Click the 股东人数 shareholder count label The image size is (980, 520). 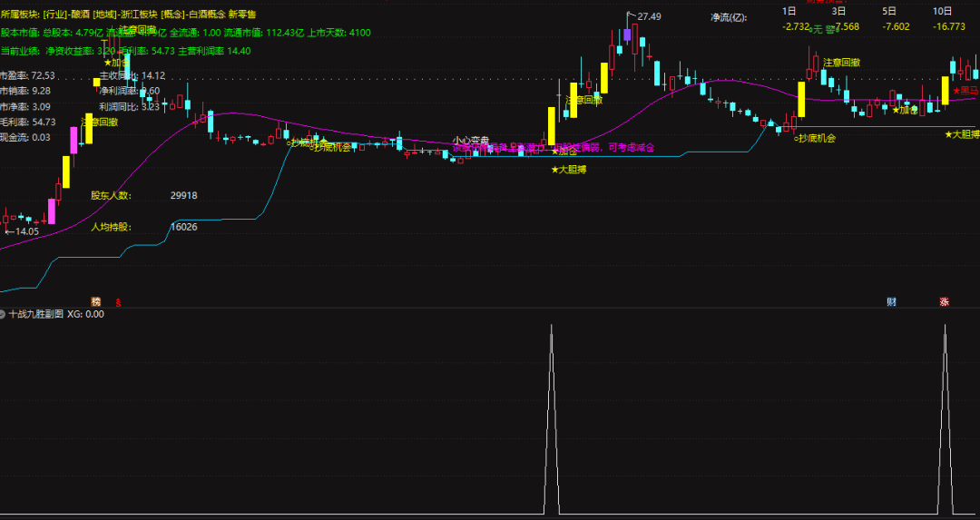(111, 195)
